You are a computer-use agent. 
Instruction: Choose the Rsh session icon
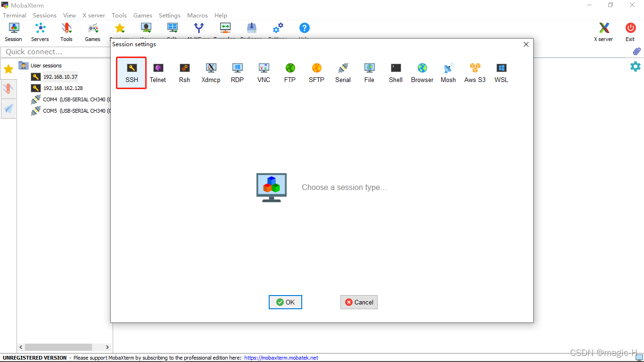click(x=184, y=73)
